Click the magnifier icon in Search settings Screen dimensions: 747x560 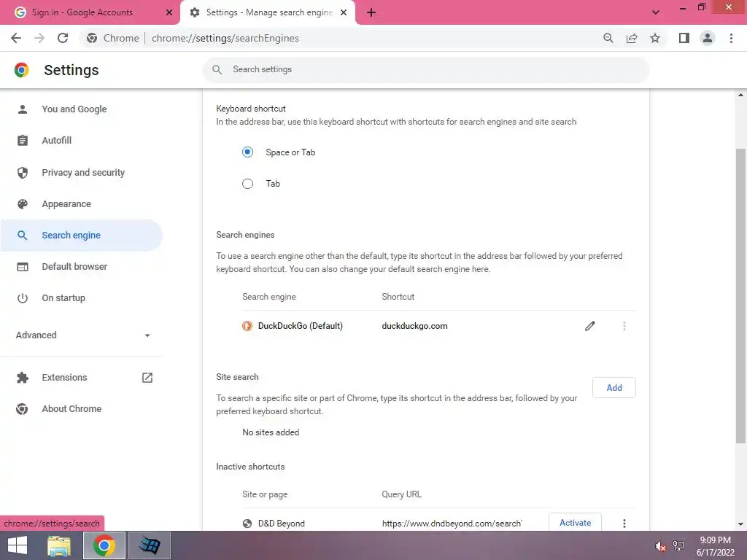pos(217,69)
